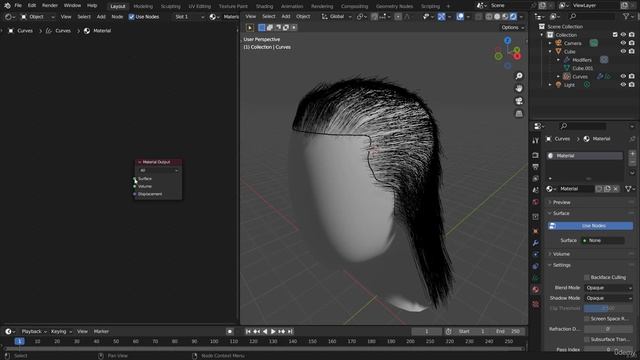
Task: Switch perspective/orthographic with the grid icon
Action: point(519,113)
